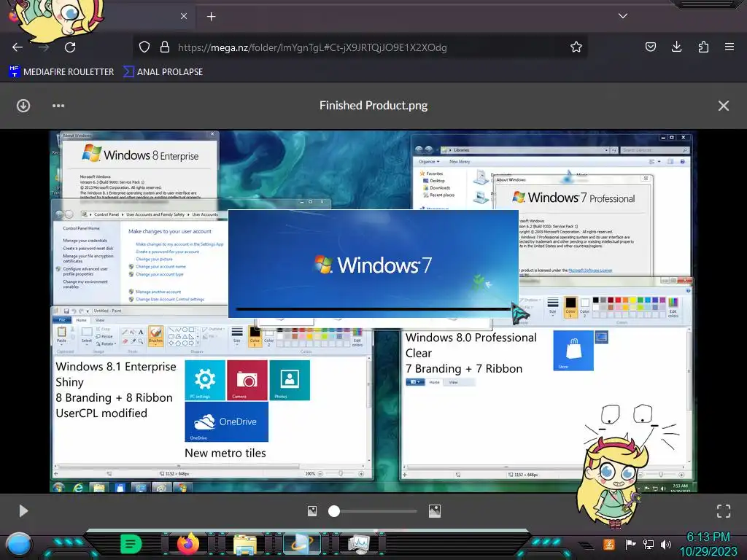Screen dimensions: 747x560
Task: Switch to Firefox on the taskbar
Action: point(187,543)
